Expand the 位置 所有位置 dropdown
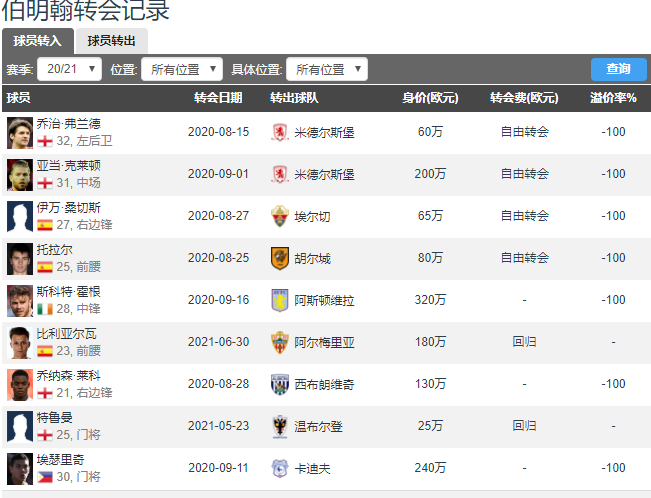 (x=181, y=69)
